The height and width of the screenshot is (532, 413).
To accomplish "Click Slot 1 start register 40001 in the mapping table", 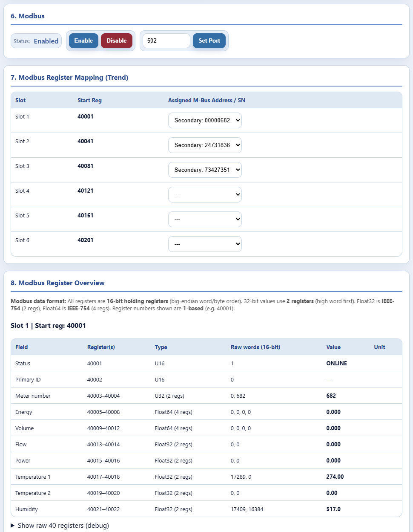I will [85, 116].
